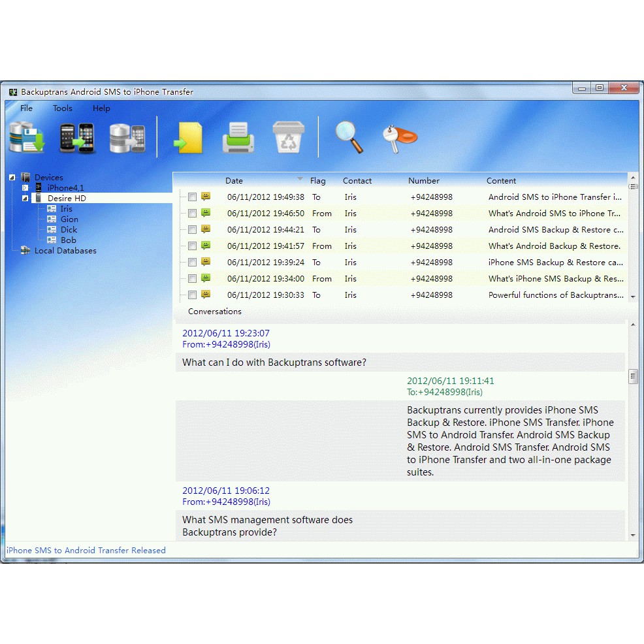Click the conversations scrollbar up arrow
Viewport: 644px width, 644px height.
coord(633,325)
